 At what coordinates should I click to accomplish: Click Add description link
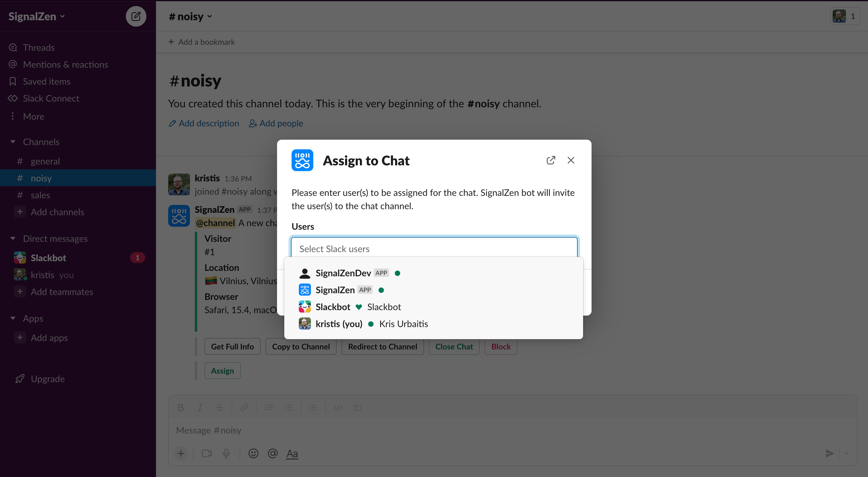tap(204, 123)
